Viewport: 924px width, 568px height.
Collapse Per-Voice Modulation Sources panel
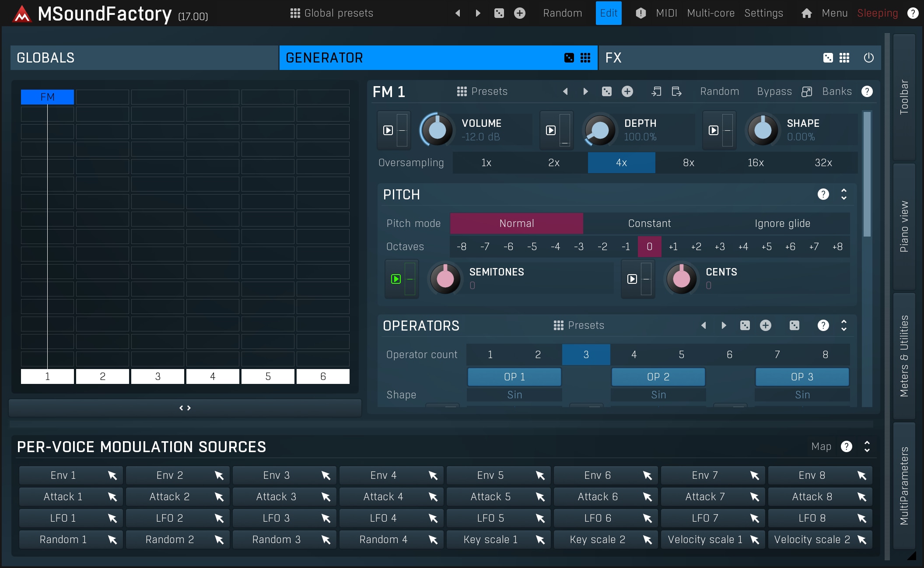(867, 446)
